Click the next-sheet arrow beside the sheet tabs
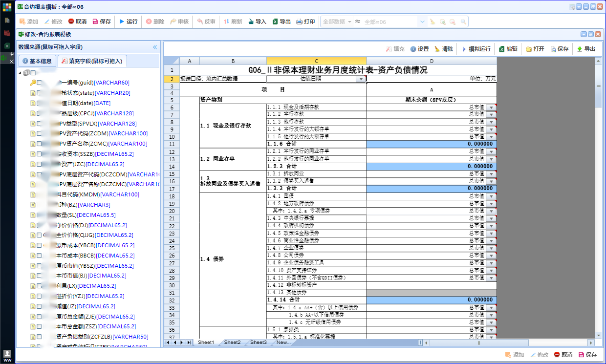 point(182,343)
